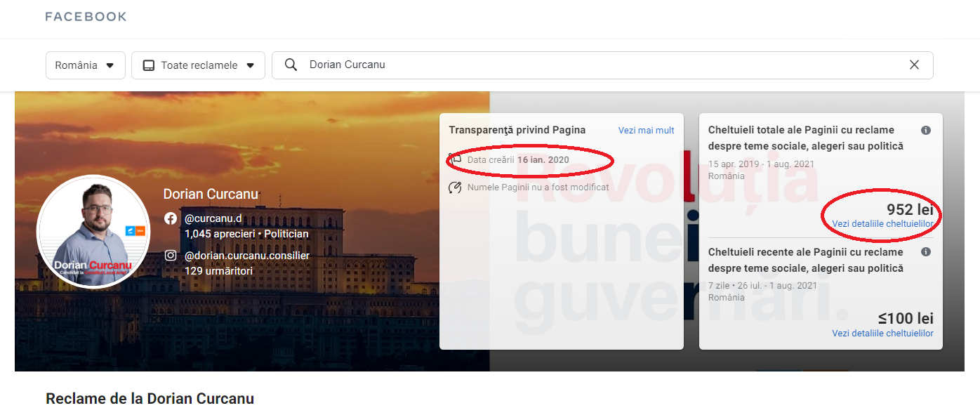The width and height of the screenshot is (980, 415).
Task: Open the România country dropdown
Action: [x=86, y=65]
